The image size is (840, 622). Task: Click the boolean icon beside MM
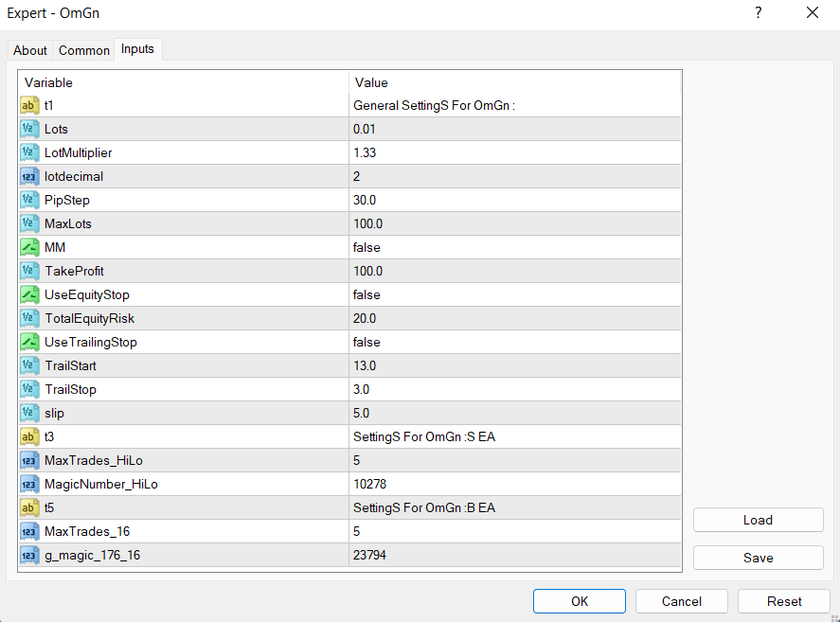29,248
